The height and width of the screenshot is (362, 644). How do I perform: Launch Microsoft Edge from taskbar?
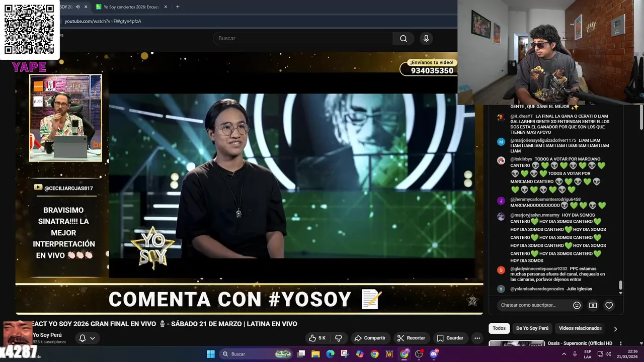[330, 354]
